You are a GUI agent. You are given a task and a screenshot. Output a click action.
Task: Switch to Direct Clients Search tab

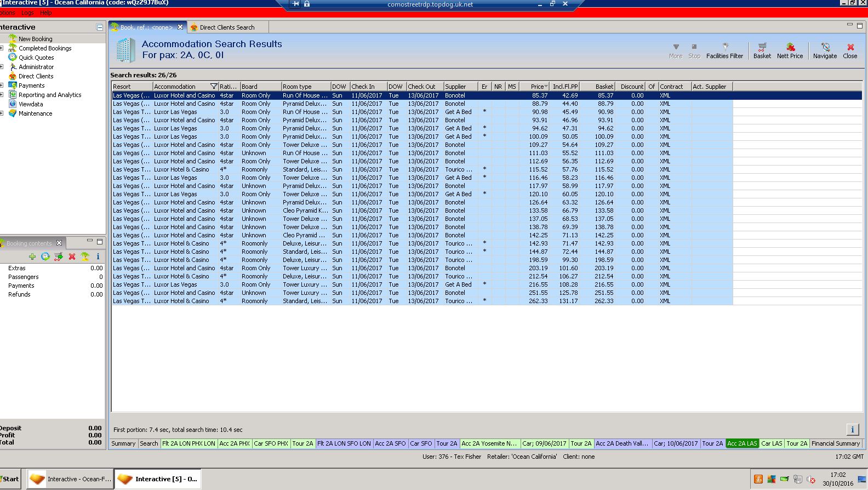click(227, 27)
